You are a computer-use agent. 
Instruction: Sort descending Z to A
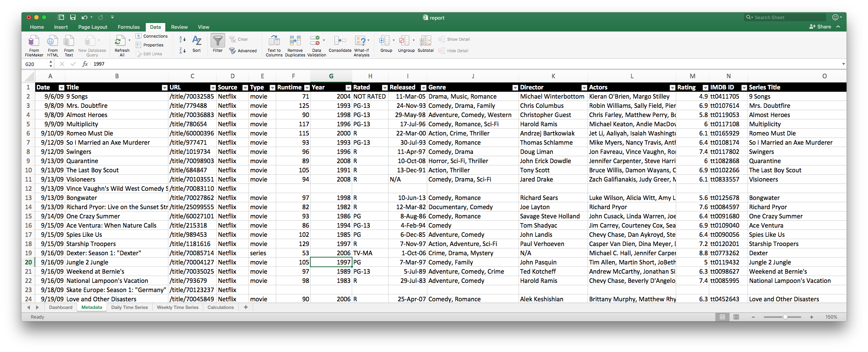[183, 50]
